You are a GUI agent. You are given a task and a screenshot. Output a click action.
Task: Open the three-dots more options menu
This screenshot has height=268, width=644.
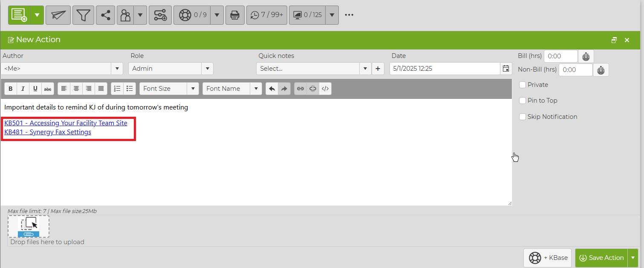coord(349,15)
